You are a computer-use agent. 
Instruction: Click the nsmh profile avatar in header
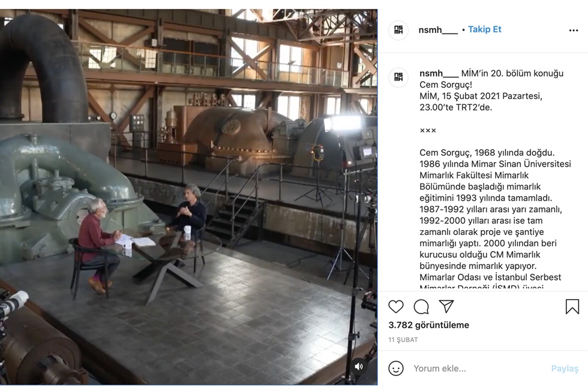(398, 30)
